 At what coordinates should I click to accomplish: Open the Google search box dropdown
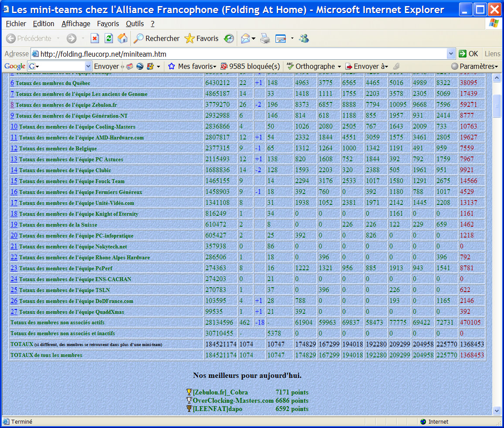[88, 66]
